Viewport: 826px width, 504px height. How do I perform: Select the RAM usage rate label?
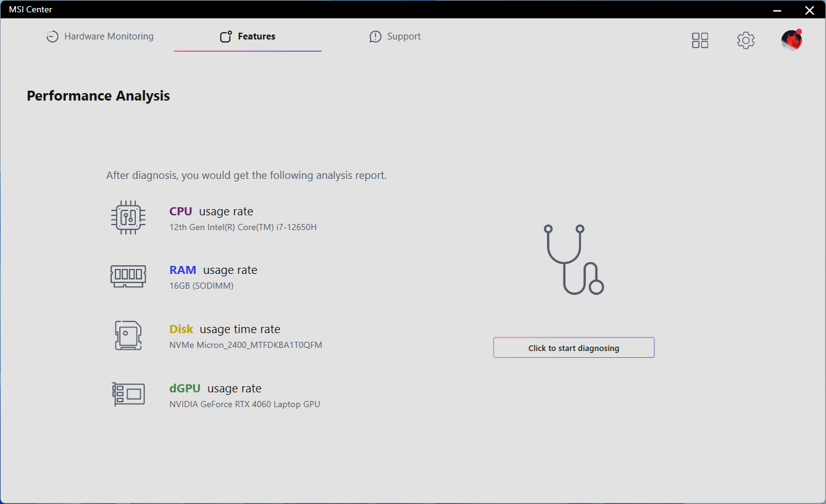213,270
